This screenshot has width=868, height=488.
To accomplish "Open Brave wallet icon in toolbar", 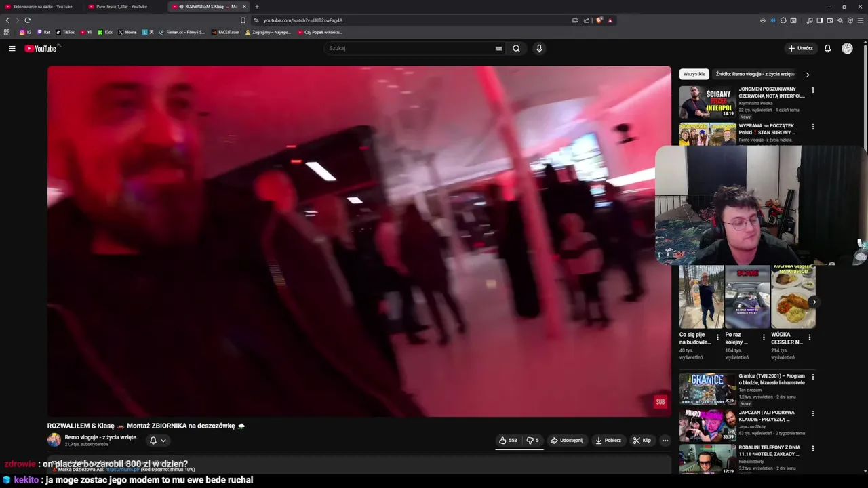I will tap(830, 20).
